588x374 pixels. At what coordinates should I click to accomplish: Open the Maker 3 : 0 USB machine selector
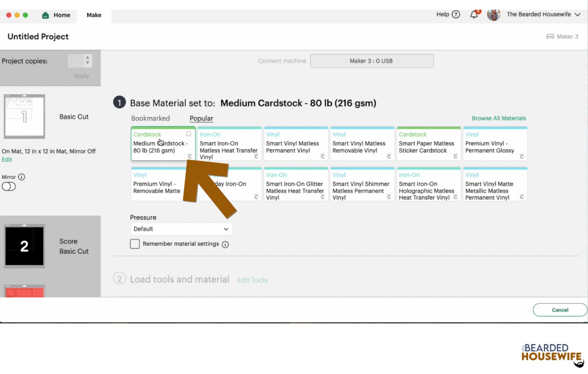tap(372, 61)
